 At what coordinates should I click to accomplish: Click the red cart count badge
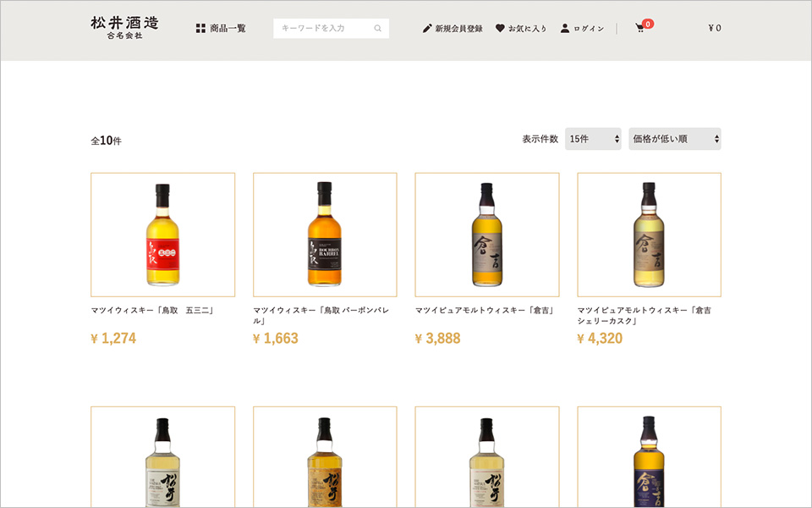point(647,24)
